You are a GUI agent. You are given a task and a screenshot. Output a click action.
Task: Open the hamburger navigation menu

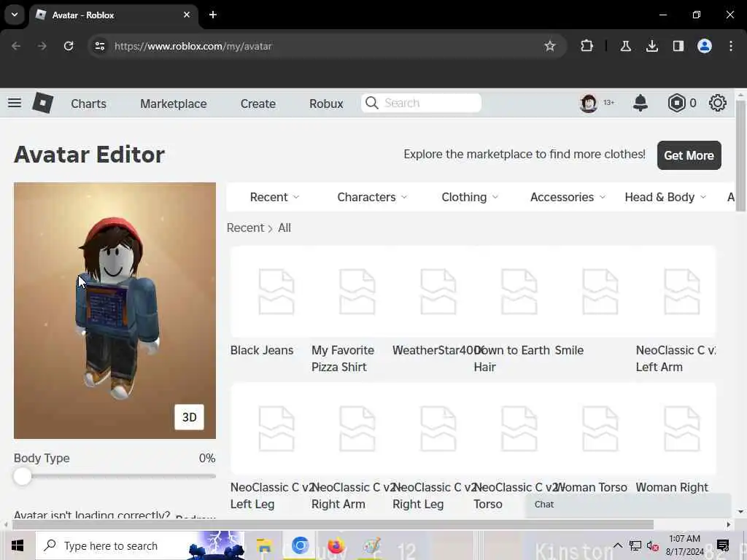click(x=15, y=103)
